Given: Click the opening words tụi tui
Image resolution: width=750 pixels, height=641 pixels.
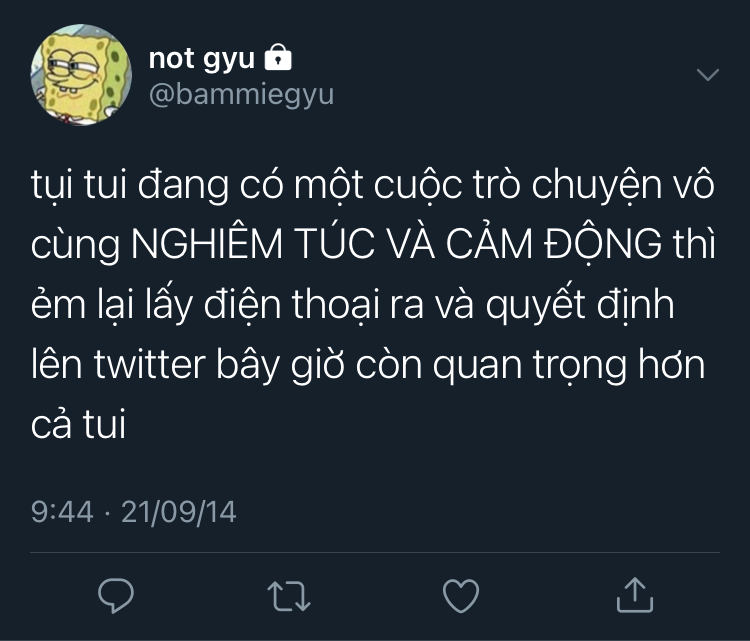Looking at the screenshot, I should click(79, 186).
